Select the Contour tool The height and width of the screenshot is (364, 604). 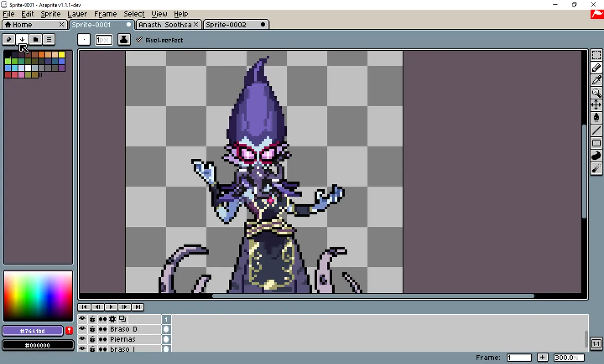click(x=596, y=156)
